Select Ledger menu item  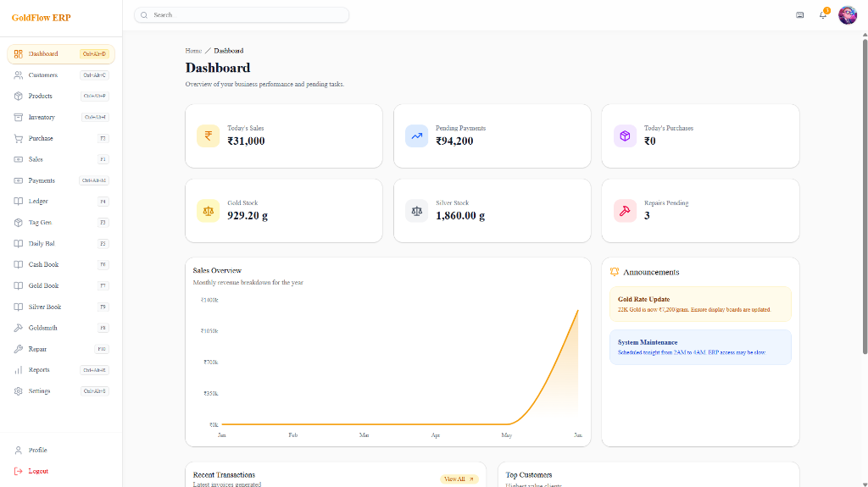61,202
